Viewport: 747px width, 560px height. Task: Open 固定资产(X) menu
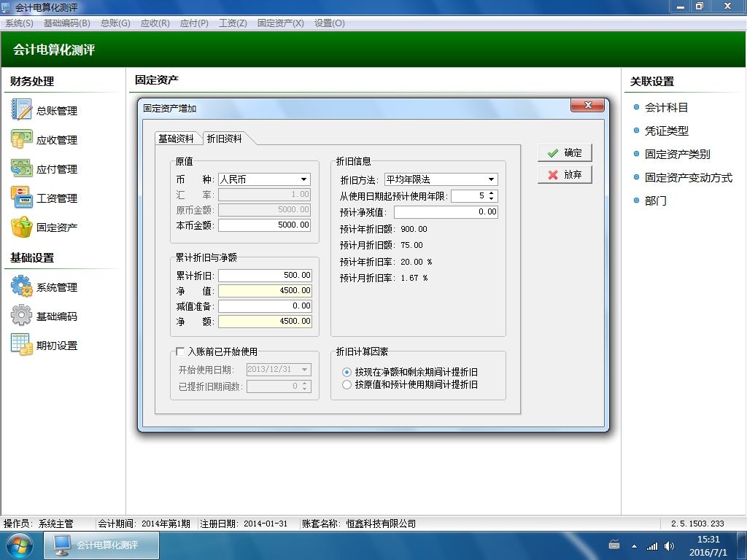pos(281,23)
